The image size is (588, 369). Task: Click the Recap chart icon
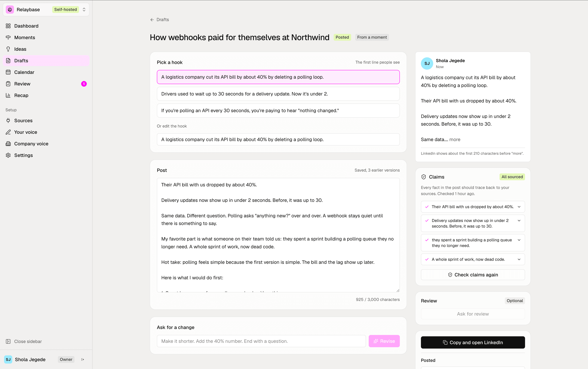[x=8, y=95]
